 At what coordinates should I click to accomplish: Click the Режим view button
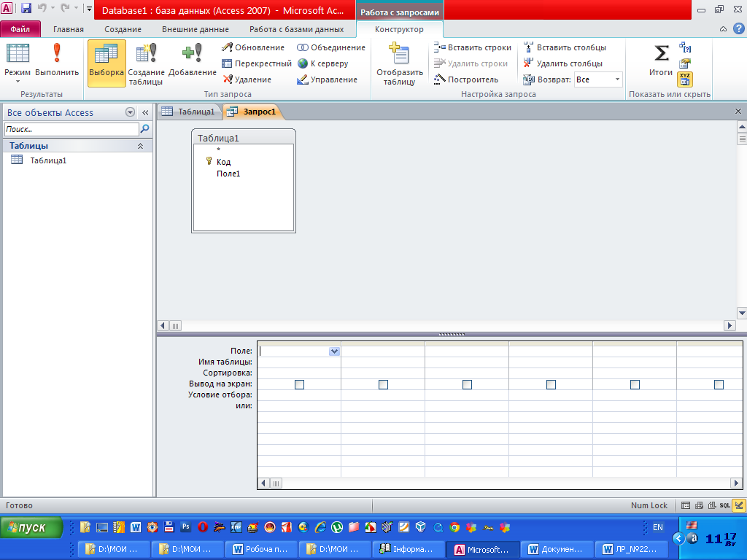tap(18, 60)
